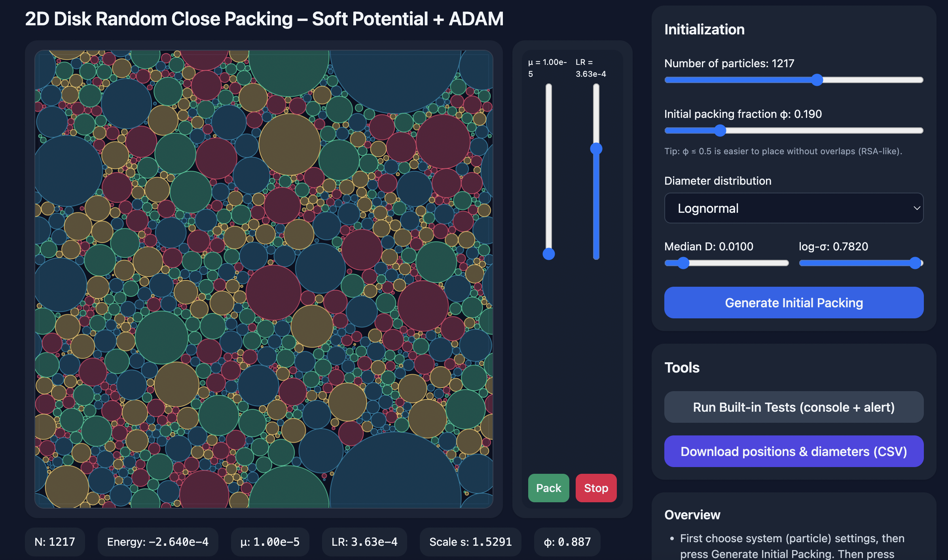Click the green Pack button

[548, 488]
